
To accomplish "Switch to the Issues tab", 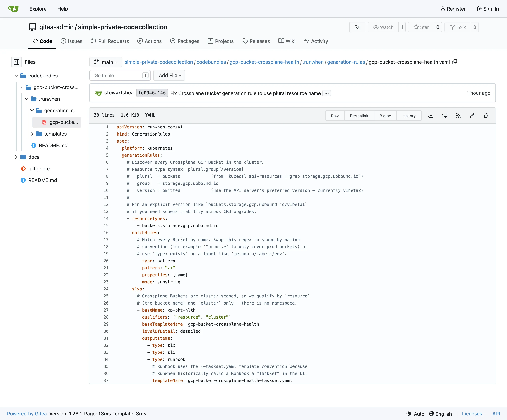I will (x=71, y=41).
